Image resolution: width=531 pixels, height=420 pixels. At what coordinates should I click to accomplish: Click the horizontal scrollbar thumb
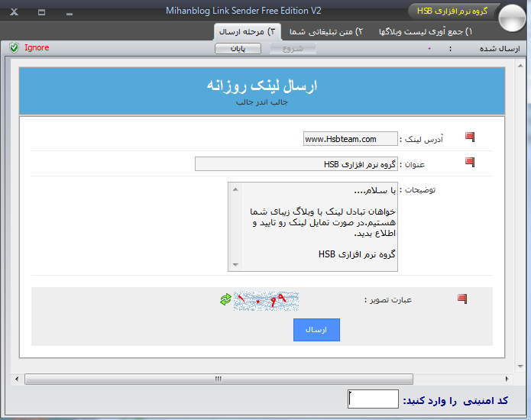pos(220,379)
